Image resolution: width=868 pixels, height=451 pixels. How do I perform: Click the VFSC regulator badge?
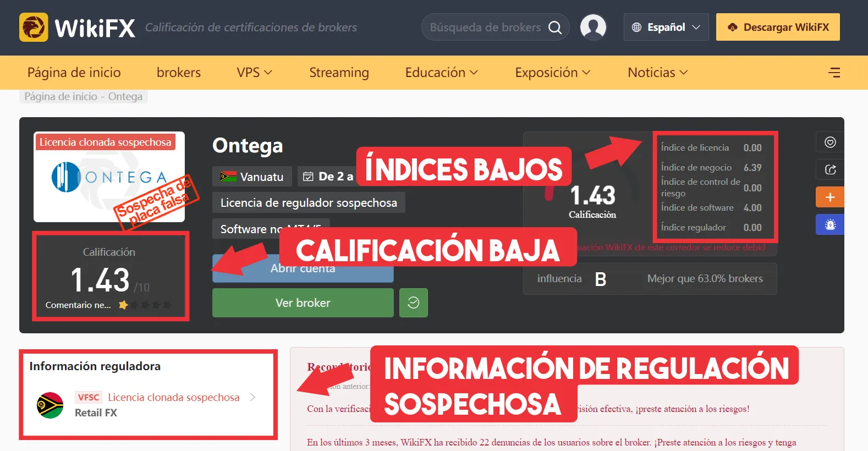click(89, 397)
